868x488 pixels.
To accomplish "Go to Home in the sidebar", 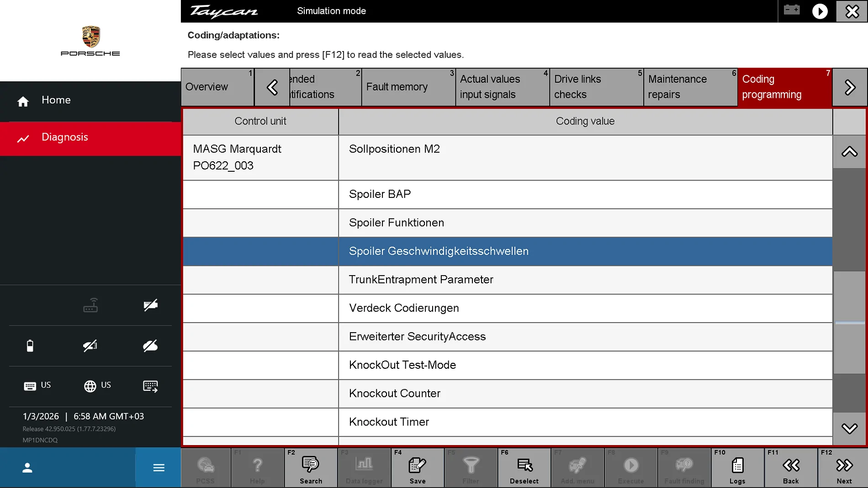I will click(90, 101).
